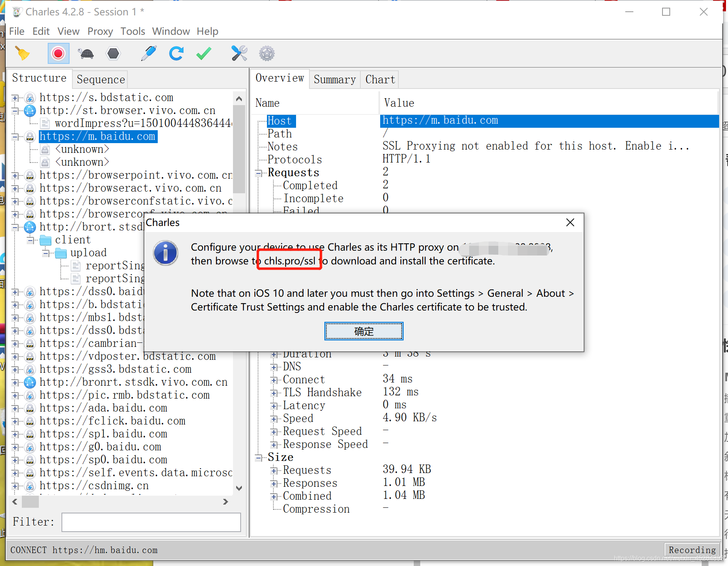Click the upload folder icon
The image size is (728, 566).
coord(61,253)
